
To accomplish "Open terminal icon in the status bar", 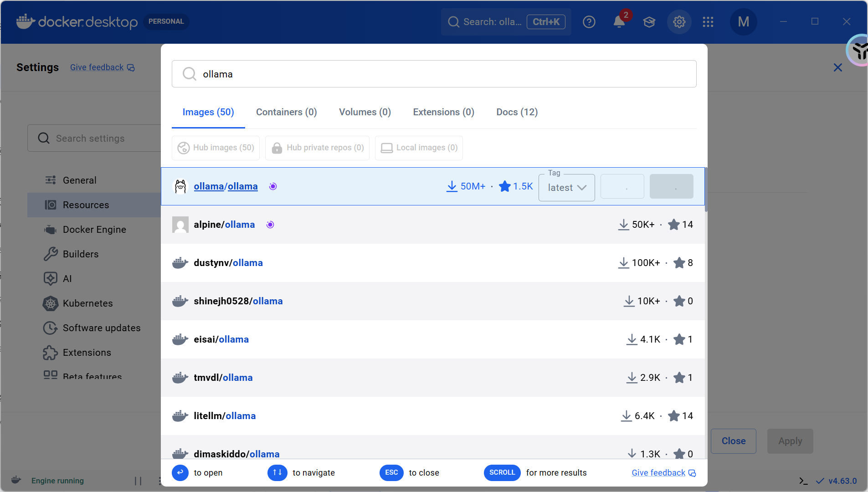I will [x=804, y=481].
